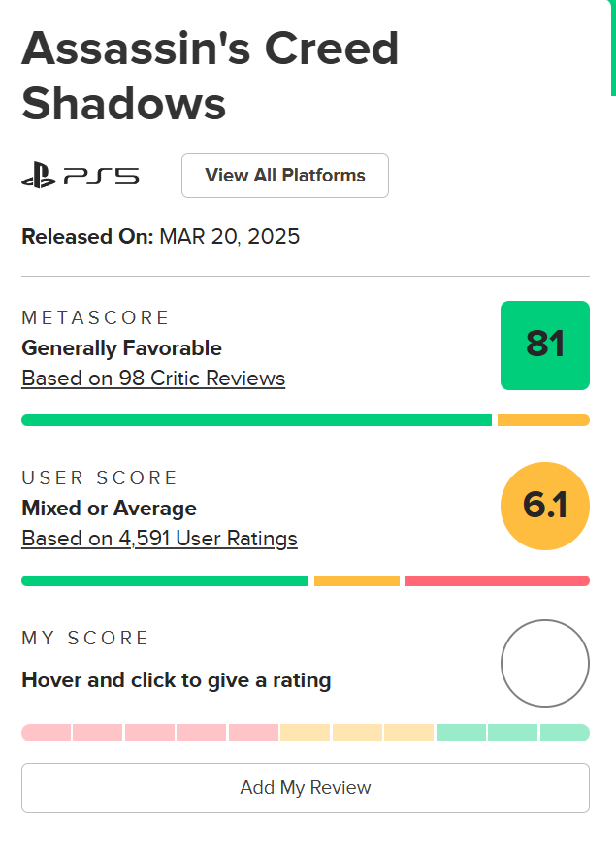Viewport: 616px width, 856px height.
Task: Click yellow mixed segment of Metascore bar
Action: pos(543,420)
